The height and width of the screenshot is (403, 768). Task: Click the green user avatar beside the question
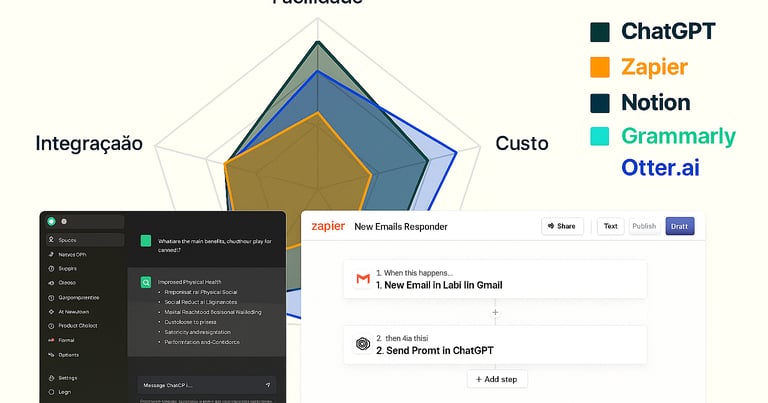pos(146,240)
